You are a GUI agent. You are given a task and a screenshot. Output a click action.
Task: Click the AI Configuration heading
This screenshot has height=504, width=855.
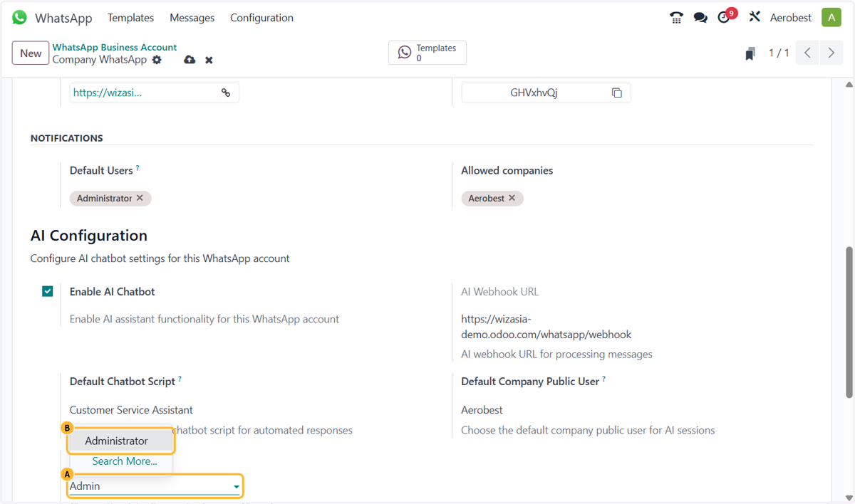[89, 236]
